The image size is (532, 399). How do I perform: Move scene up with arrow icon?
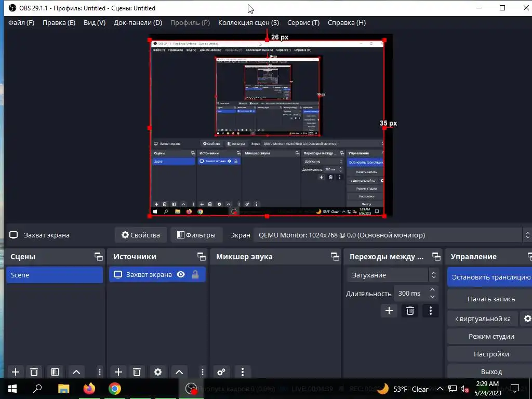tap(76, 372)
